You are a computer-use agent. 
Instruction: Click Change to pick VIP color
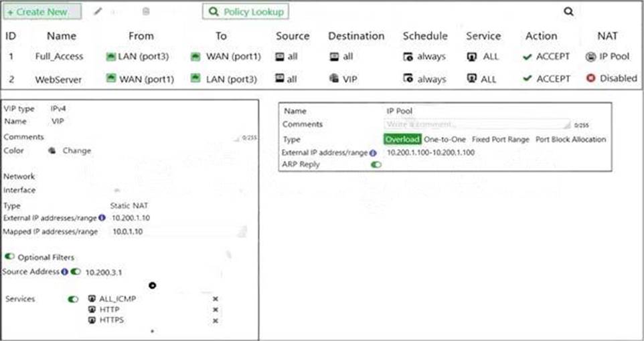76,151
